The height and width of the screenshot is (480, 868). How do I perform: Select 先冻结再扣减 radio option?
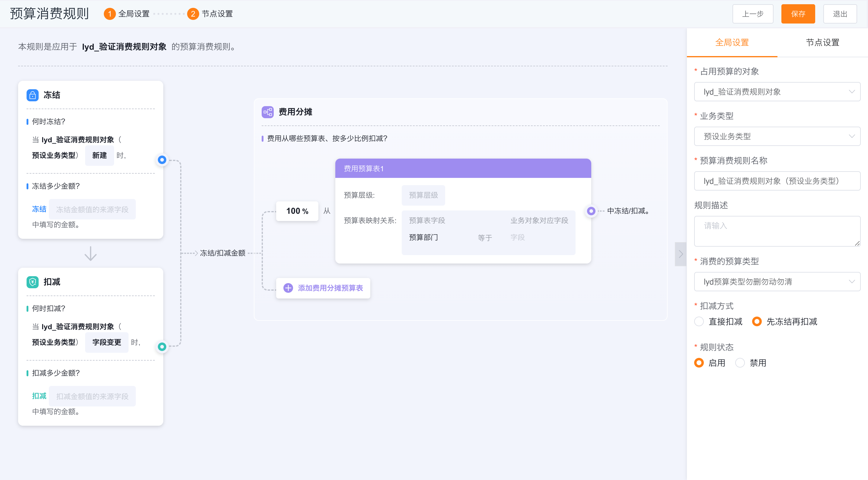[x=757, y=321]
